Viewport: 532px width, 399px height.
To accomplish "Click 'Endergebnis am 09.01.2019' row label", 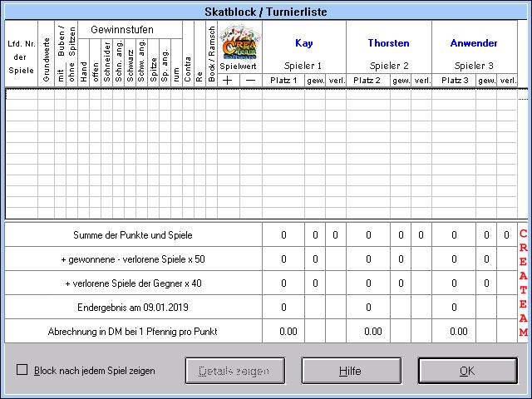I will pyautogui.click(x=133, y=308).
